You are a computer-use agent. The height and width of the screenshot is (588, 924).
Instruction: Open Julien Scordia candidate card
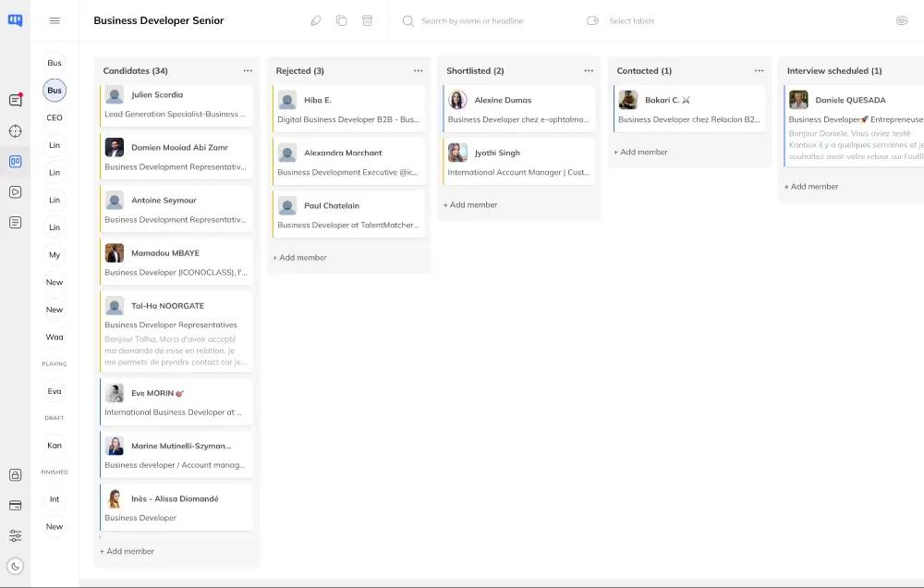pos(176,105)
